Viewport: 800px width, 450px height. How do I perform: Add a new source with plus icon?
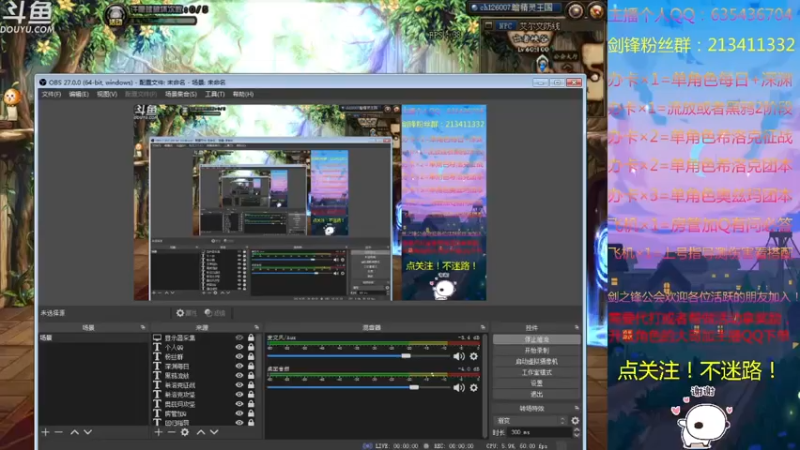coord(158,432)
